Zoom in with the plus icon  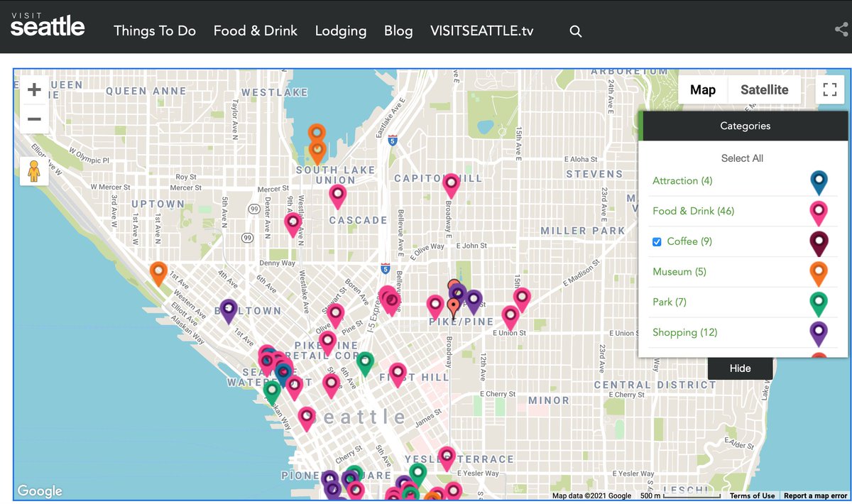tap(33, 89)
